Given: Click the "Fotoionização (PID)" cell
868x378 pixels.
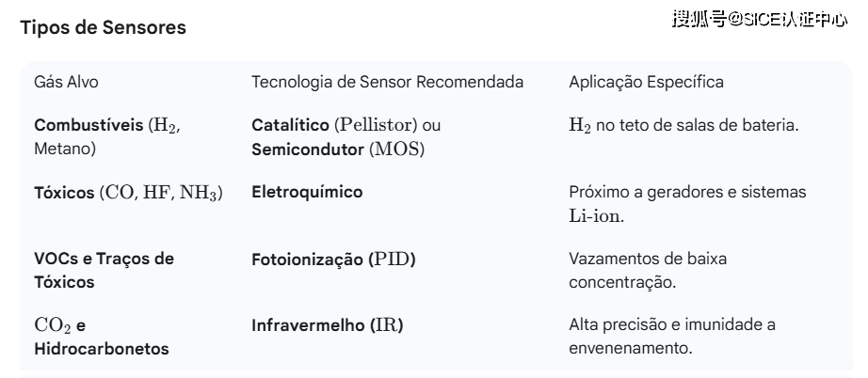Looking at the screenshot, I should [333, 259].
